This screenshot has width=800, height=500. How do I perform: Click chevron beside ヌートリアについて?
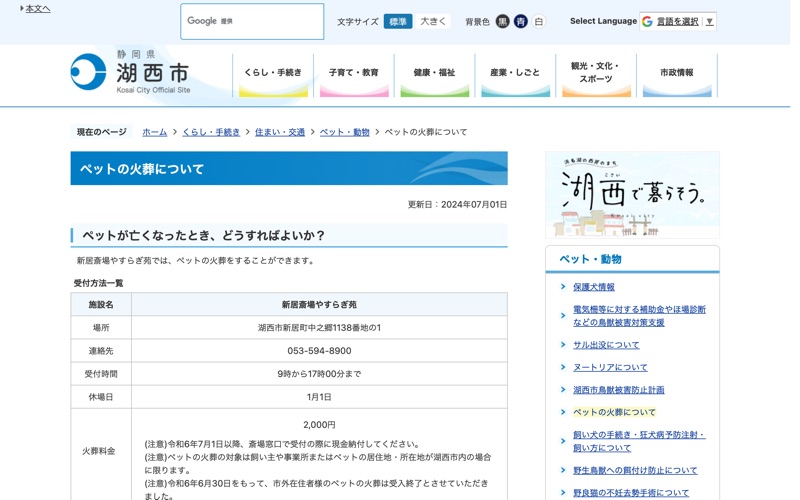coord(563,367)
